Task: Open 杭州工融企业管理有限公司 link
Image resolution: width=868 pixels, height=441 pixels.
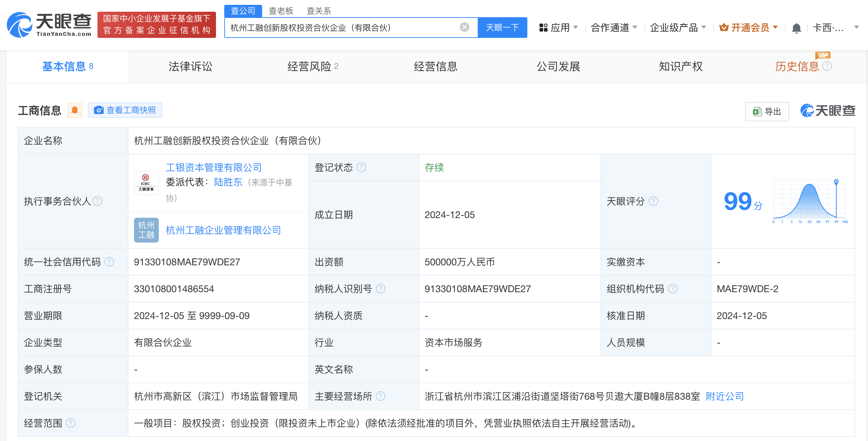Action: (x=223, y=230)
